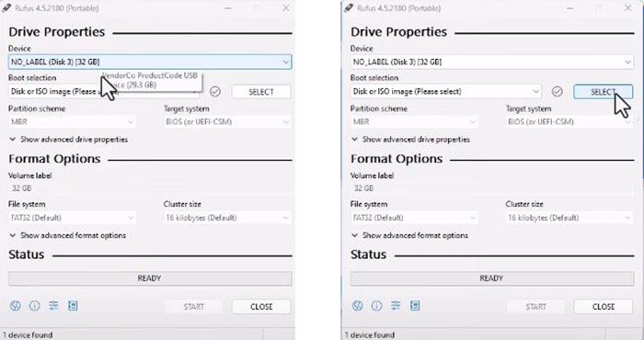Minimize the right Rufus window
The width and height of the screenshot is (644, 340).
pos(570,8)
